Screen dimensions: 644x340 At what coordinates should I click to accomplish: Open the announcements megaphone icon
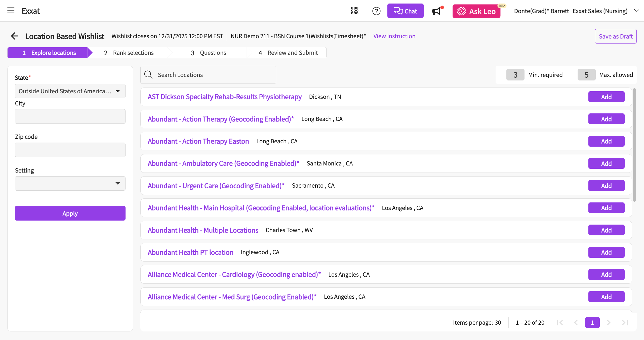[436, 11]
